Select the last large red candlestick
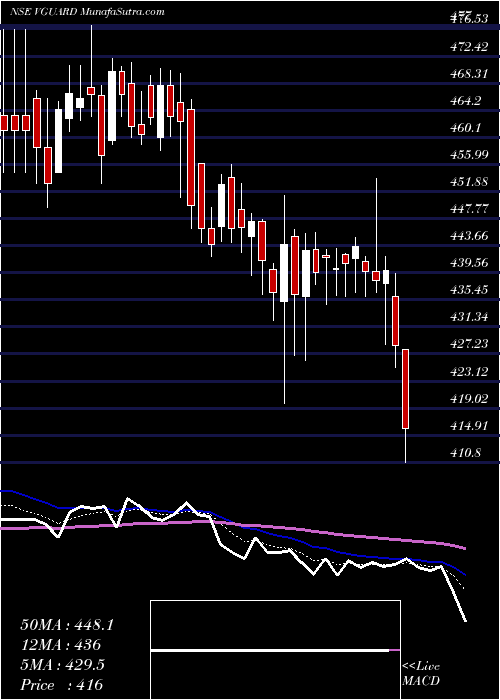Screen dimensions: 500x700 click(x=405, y=389)
